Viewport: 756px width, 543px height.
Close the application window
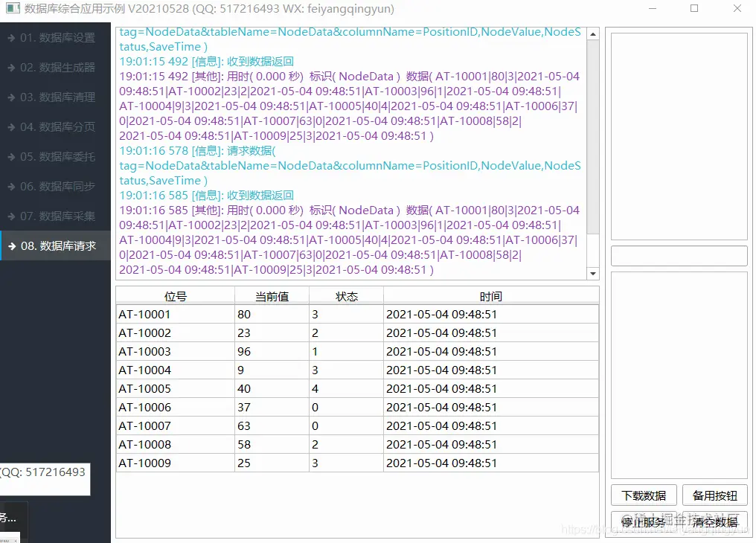tap(737, 8)
